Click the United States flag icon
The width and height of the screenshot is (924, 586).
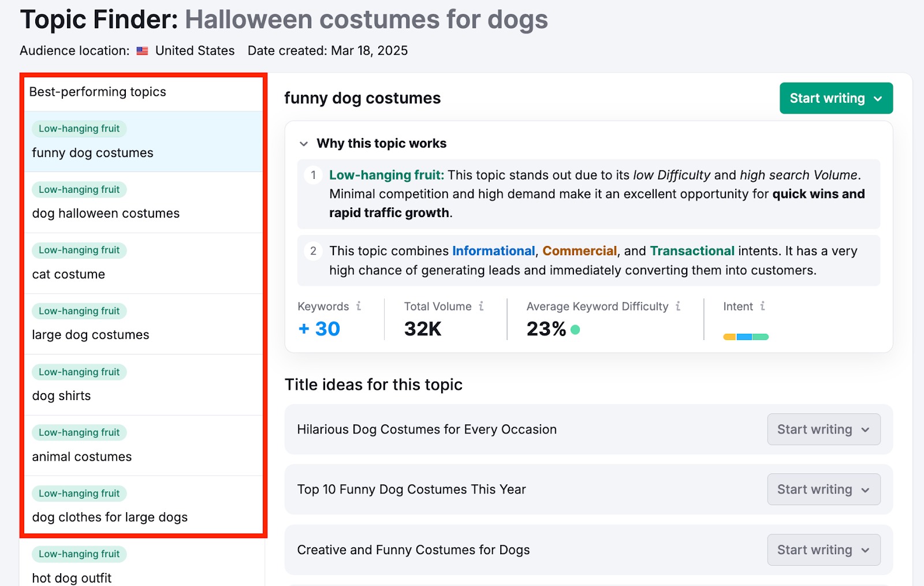[x=141, y=51]
